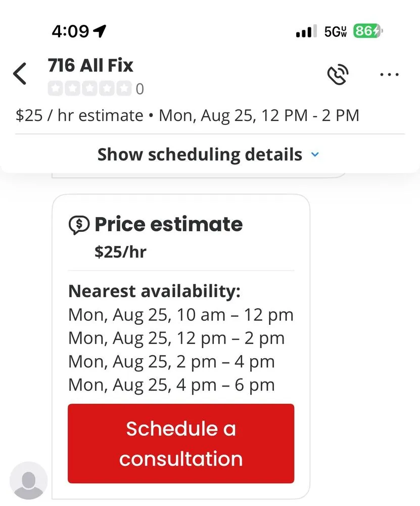Image resolution: width=420 pixels, height=506 pixels.
Task: Click the blue chevron beside scheduling details
Action: pyautogui.click(x=315, y=154)
